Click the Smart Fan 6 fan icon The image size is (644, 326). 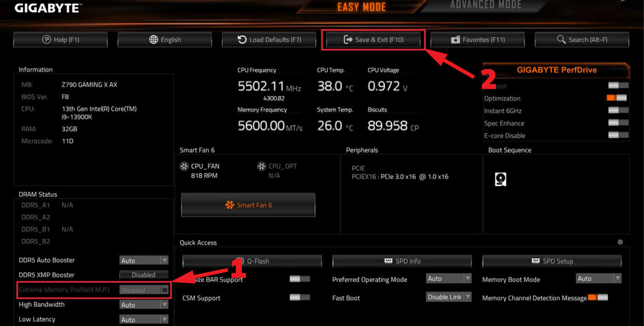230,205
